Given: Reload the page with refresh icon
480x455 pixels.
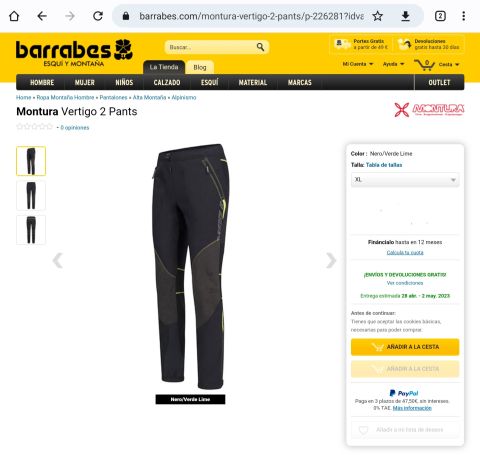Looking at the screenshot, I should pos(98,16).
